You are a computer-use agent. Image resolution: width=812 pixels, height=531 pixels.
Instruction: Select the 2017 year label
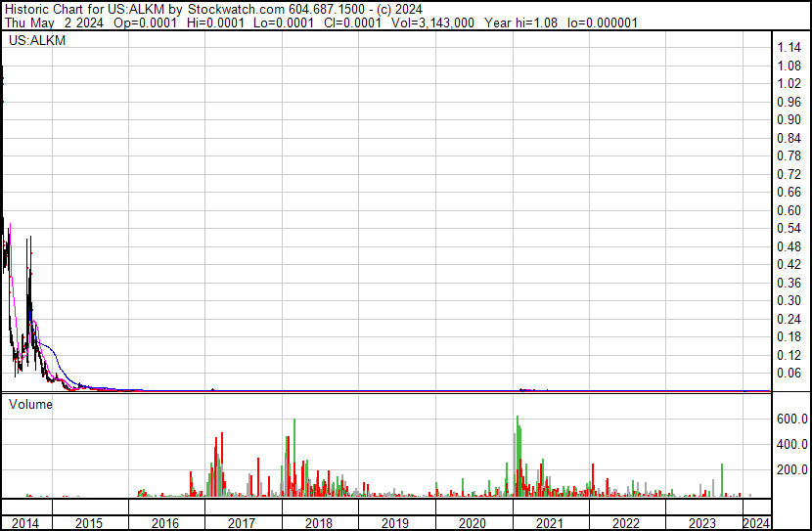click(x=242, y=523)
